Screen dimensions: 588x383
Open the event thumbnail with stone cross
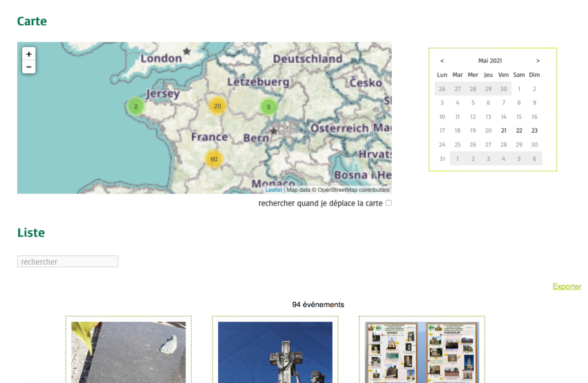[275, 351]
